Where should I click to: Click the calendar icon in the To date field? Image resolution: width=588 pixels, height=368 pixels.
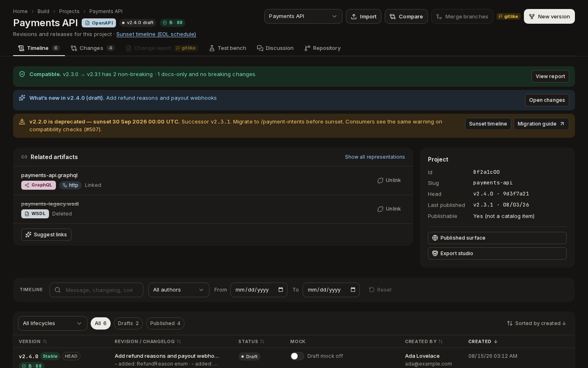tap(353, 290)
